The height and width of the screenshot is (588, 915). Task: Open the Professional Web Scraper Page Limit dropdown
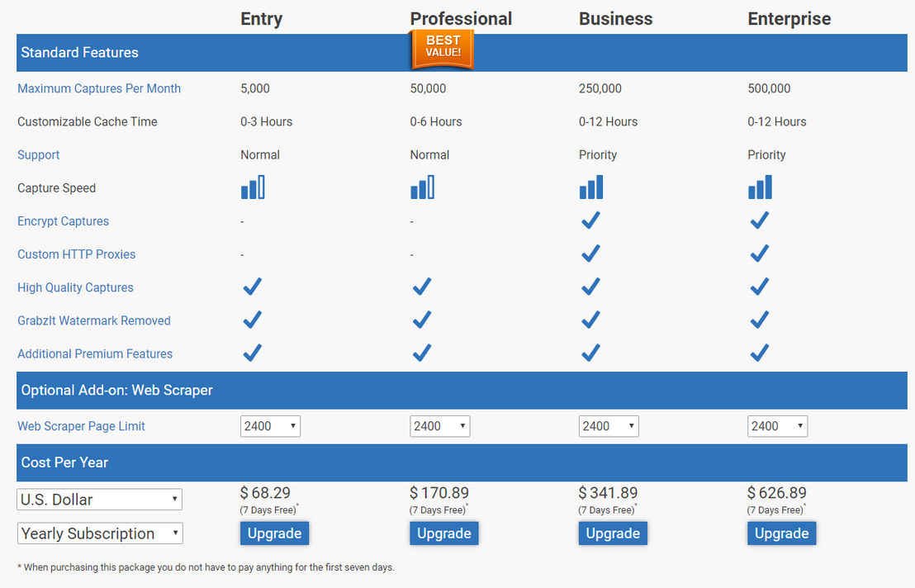coord(440,426)
